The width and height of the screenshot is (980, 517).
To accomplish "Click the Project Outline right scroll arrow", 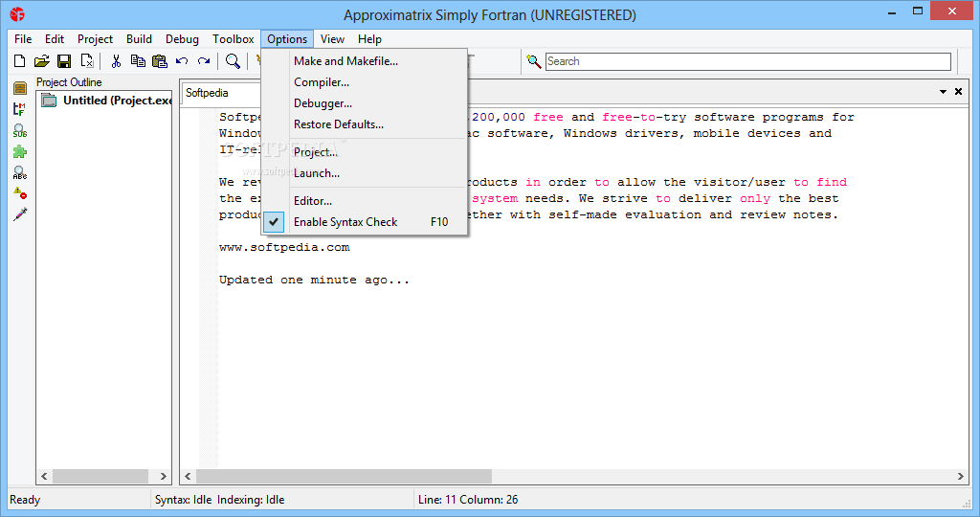I will click(163, 477).
